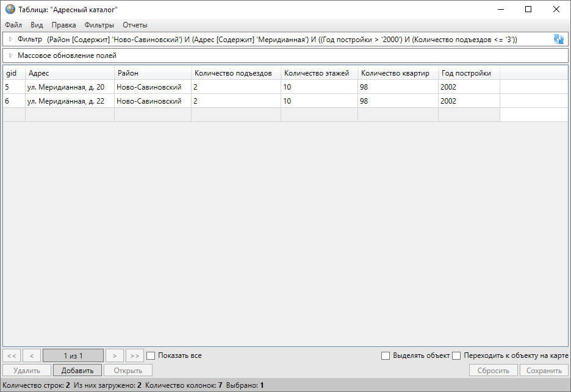The height and width of the screenshot is (392, 571).
Task: Go to next page with > button
Action: pyautogui.click(x=114, y=355)
